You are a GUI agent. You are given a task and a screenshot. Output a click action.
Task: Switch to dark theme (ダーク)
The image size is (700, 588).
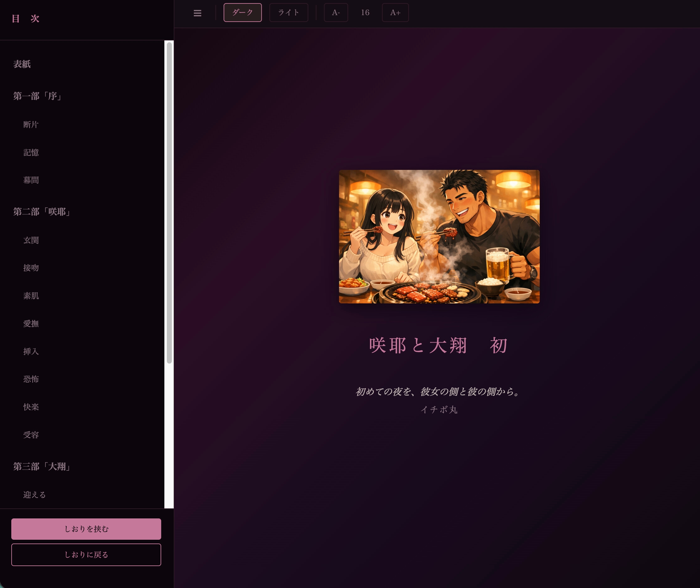(242, 13)
